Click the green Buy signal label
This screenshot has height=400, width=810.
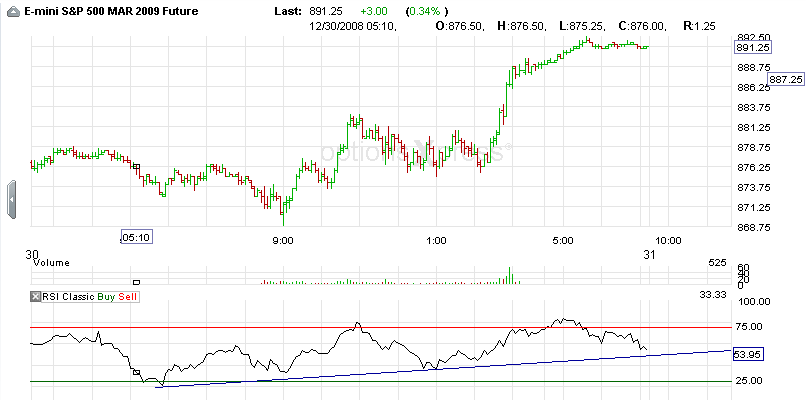106,297
